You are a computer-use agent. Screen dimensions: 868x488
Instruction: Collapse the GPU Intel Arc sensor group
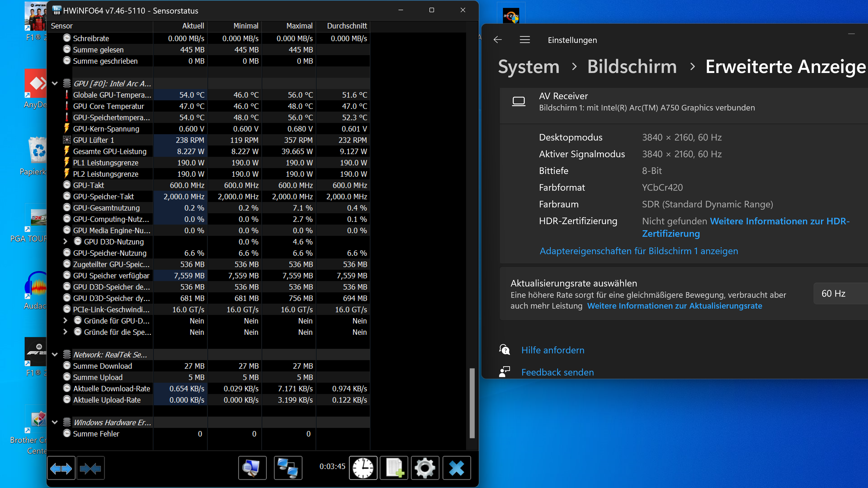coord(54,84)
